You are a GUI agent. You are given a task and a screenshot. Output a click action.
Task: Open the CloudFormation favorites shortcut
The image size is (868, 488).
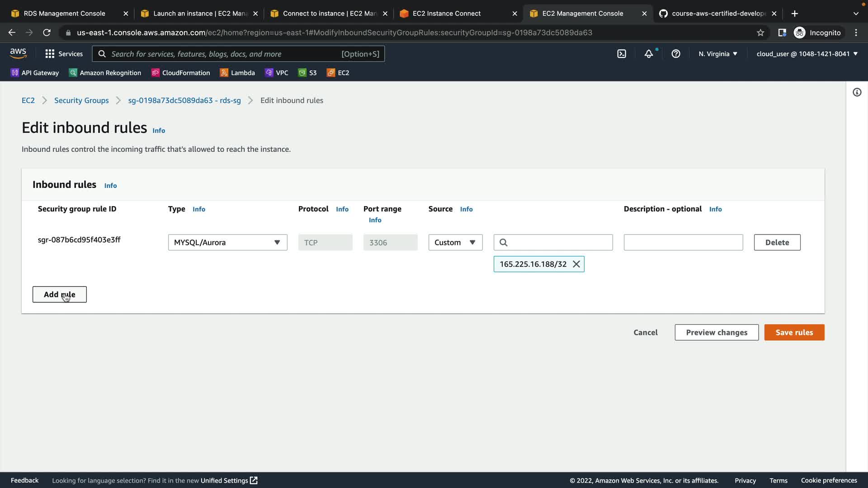(180, 73)
